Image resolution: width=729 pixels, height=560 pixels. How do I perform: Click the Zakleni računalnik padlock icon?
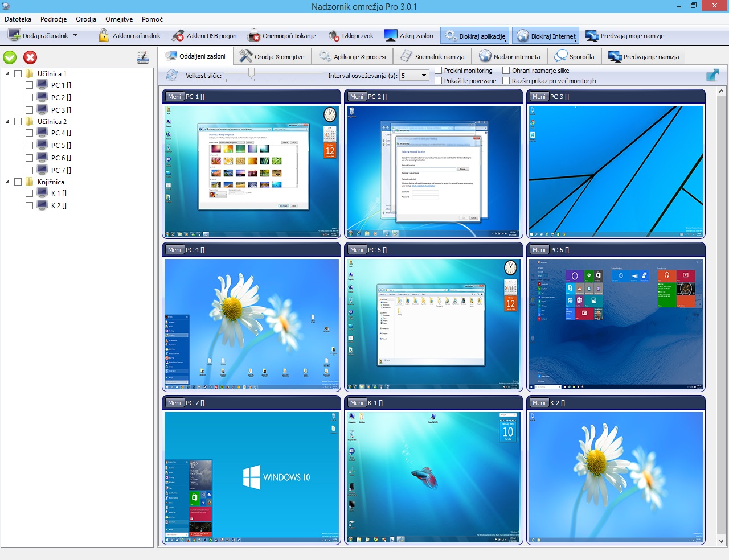click(x=104, y=36)
